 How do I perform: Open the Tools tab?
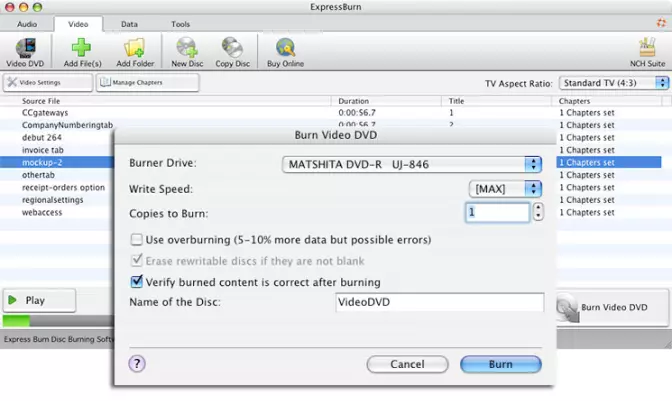click(x=180, y=24)
